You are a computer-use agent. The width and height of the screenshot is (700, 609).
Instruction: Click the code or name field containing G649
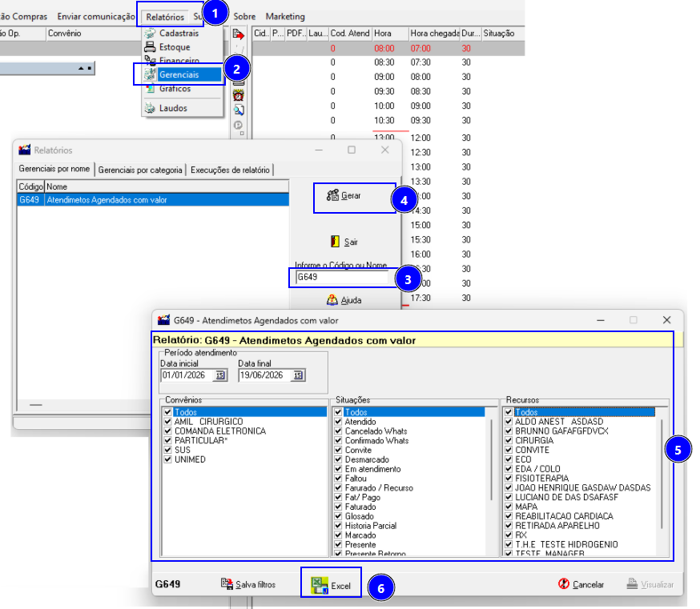click(x=342, y=277)
